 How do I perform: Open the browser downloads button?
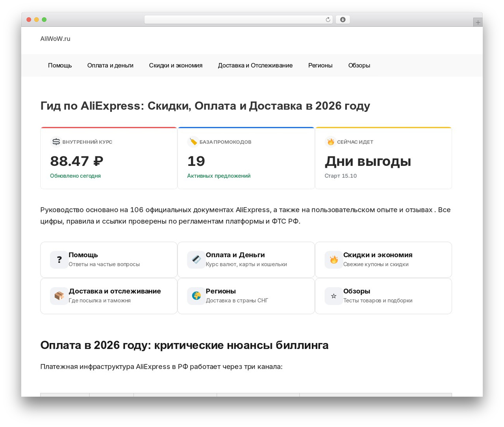[343, 20]
